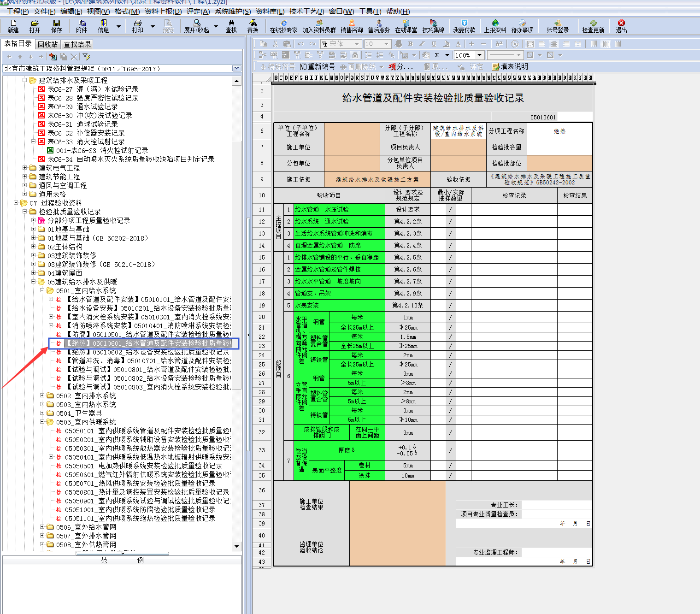This screenshot has height=614, width=700.
Task: Open the 资料上报(D) menu
Action: [163, 11]
